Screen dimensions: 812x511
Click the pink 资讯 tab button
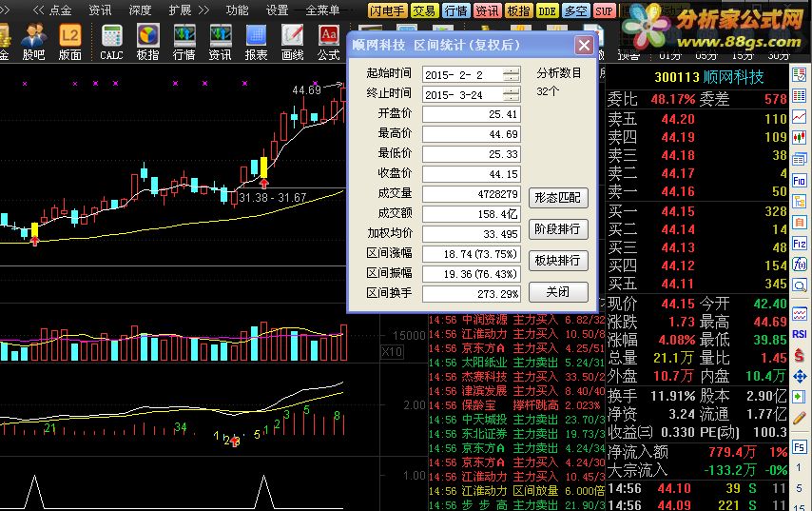pyautogui.click(x=487, y=10)
